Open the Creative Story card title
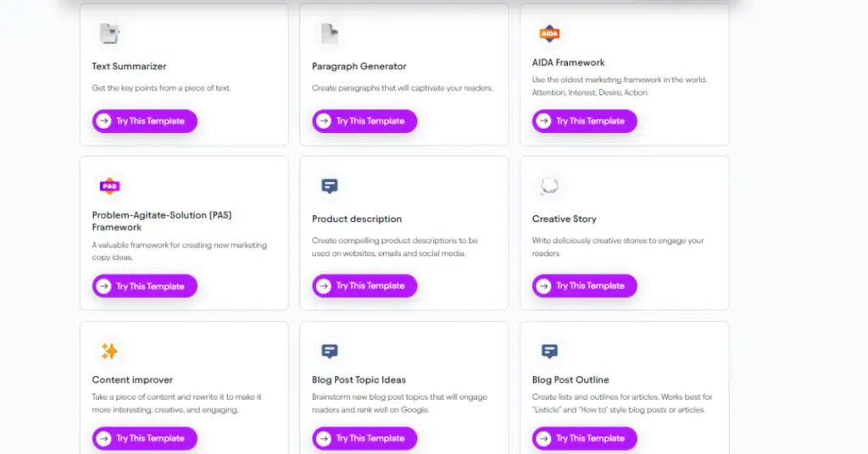 (x=564, y=219)
